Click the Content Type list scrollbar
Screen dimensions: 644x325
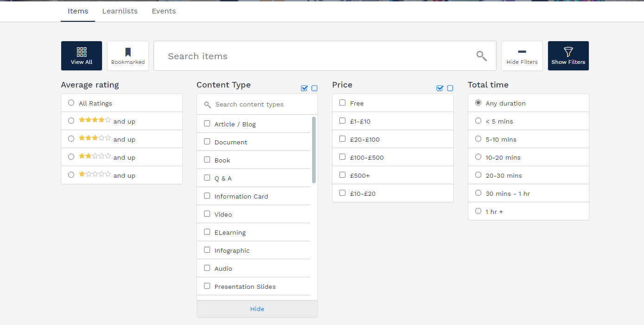[314, 150]
